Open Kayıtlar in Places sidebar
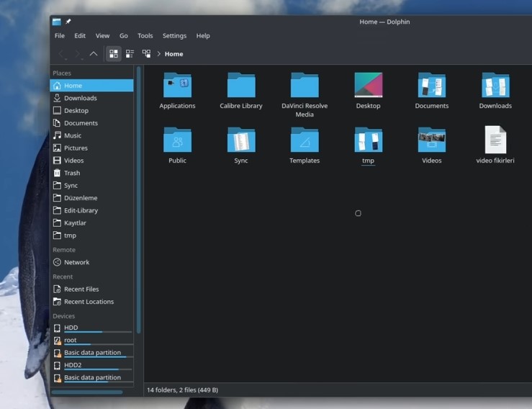Screen dimensions: 532x409 (91, 223)
